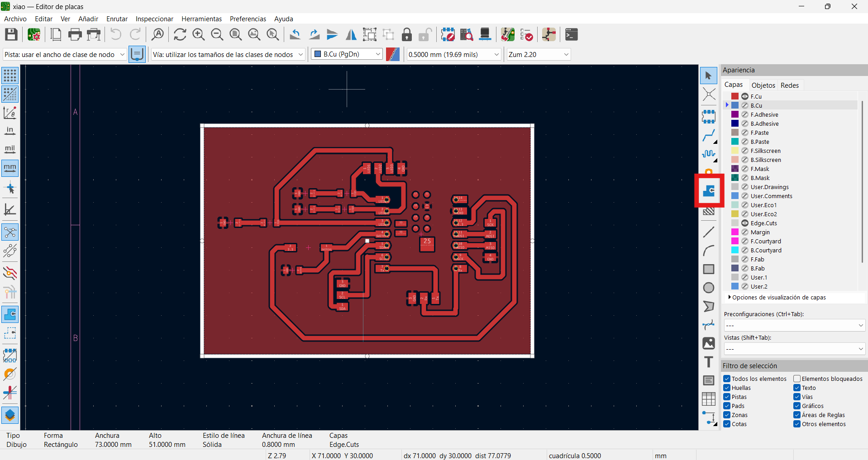Enable Elementos bloqueados checkbox
Viewport: 868px width, 460px height.
pos(797,379)
